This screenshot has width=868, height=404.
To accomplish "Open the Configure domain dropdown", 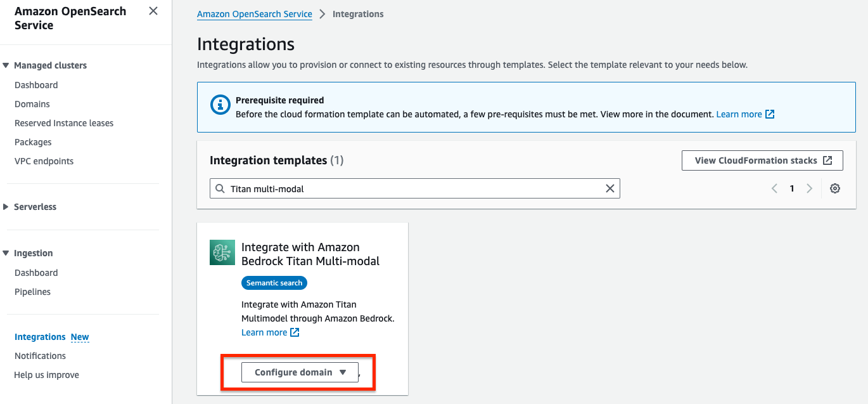I will (x=300, y=372).
